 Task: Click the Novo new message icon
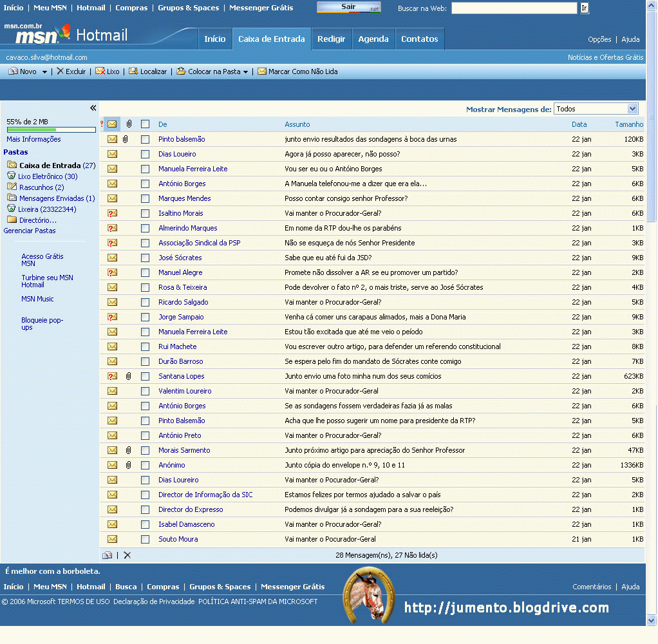tap(13, 71)
